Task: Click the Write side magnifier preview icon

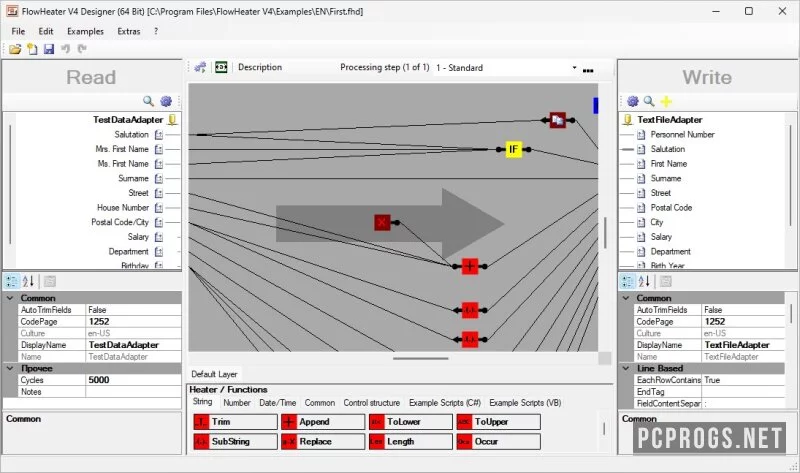Action: (x=649, y=101)
